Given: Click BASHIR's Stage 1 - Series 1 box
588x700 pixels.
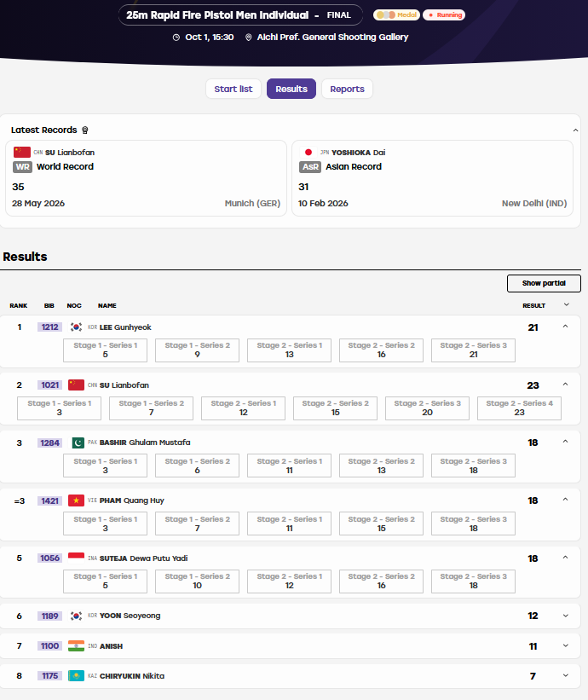Looking at the screenshot, I should 106,466.
